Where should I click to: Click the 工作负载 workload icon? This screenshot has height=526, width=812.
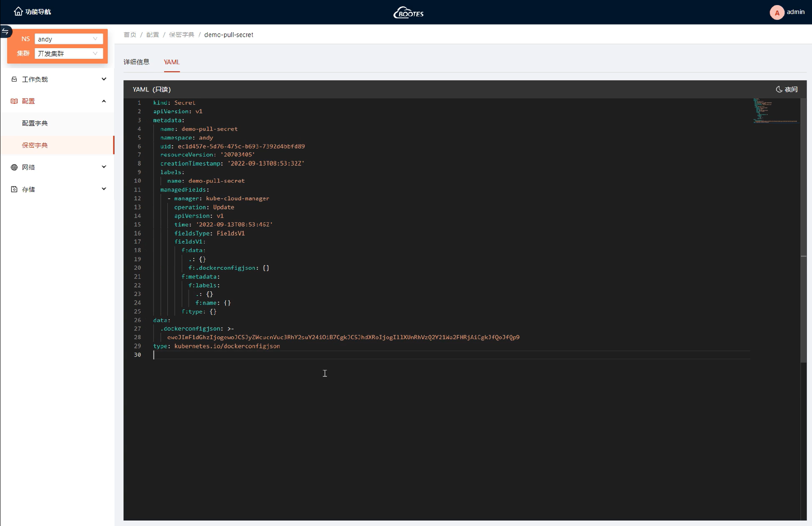pos(14,79)
